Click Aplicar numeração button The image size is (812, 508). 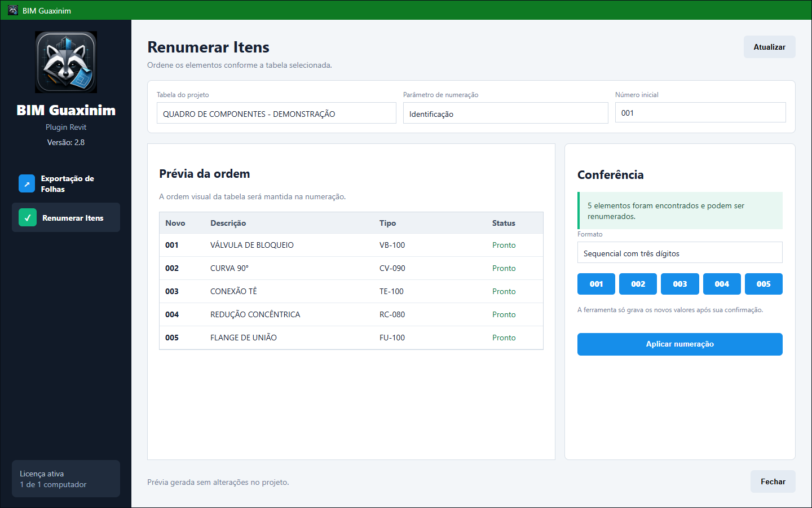pos(680,344)
